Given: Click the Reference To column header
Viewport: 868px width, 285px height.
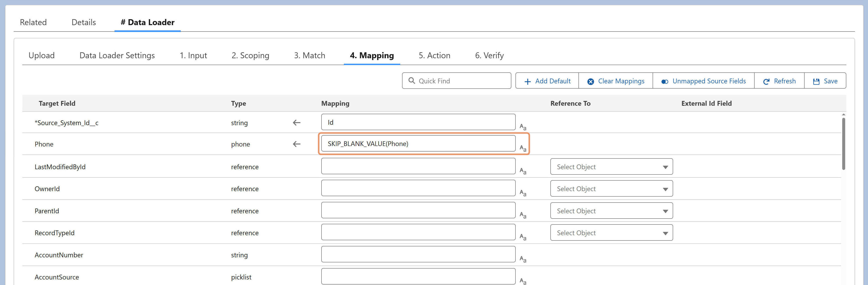Looking at the screenshot, I should pos(570,103).
